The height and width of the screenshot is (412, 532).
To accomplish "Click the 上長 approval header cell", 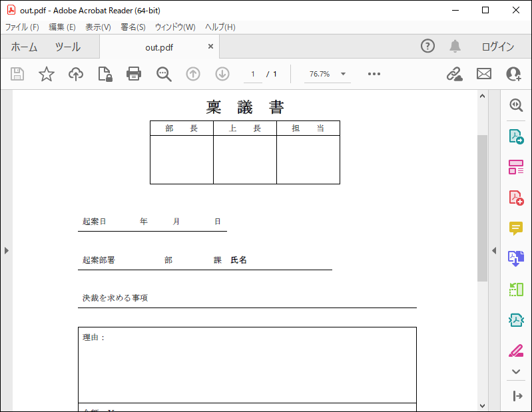I will (245, 128).
